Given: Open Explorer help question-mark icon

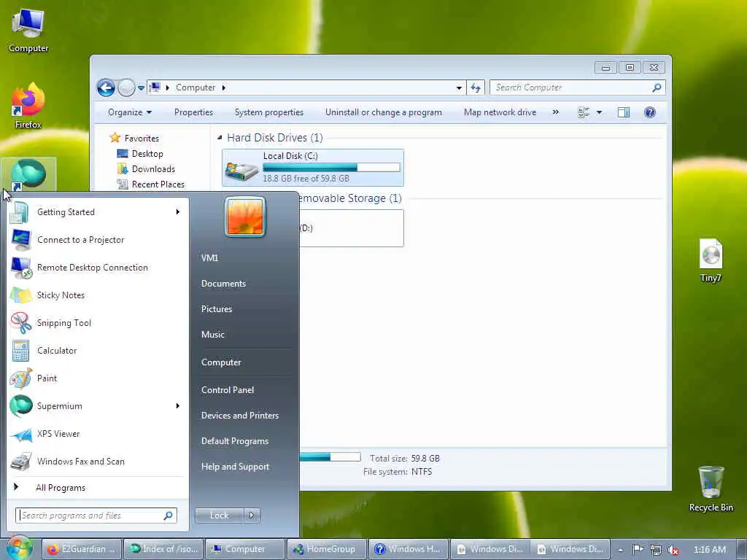Looking at the screenshot, I should pos(650,112).
